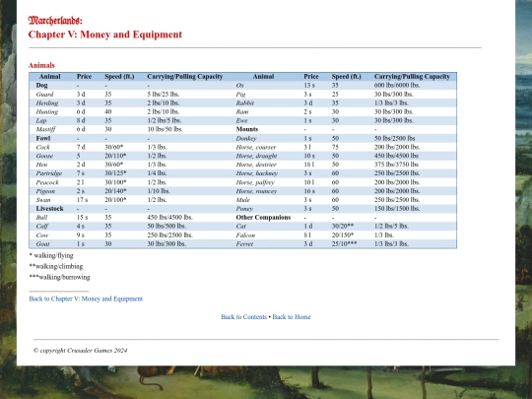Click the 25/10*** Ferret speed value
The height and width of the screenshot is (399, 532).
(x=344, y=244)
